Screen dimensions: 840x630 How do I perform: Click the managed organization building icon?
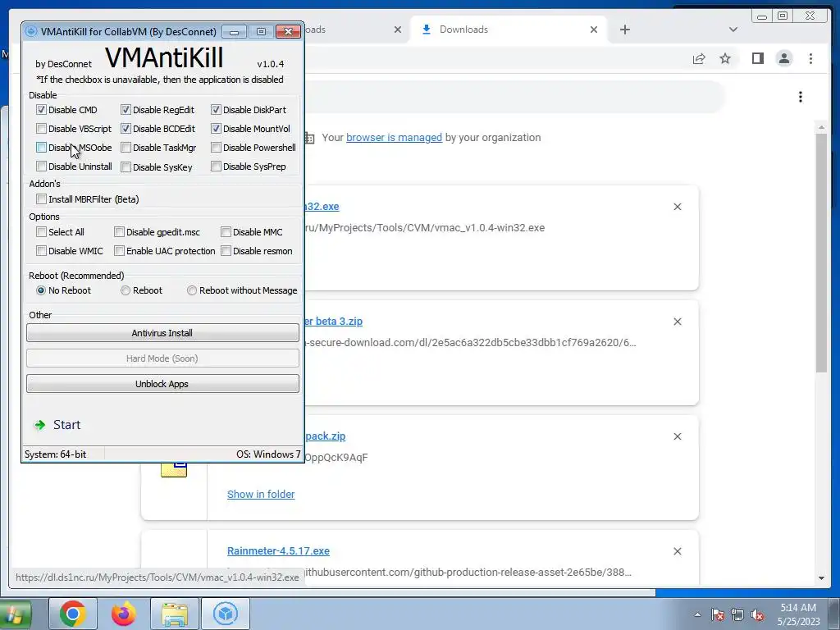(x=309, y=138)
